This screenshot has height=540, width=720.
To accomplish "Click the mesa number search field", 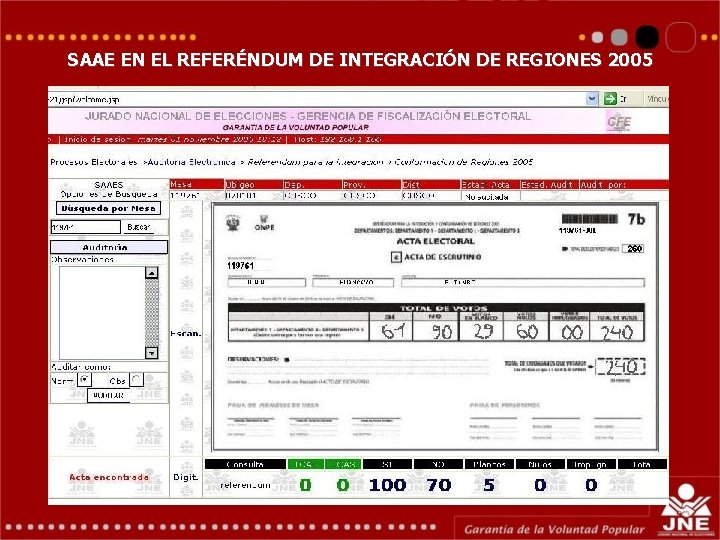I will [x=85, y=227].
